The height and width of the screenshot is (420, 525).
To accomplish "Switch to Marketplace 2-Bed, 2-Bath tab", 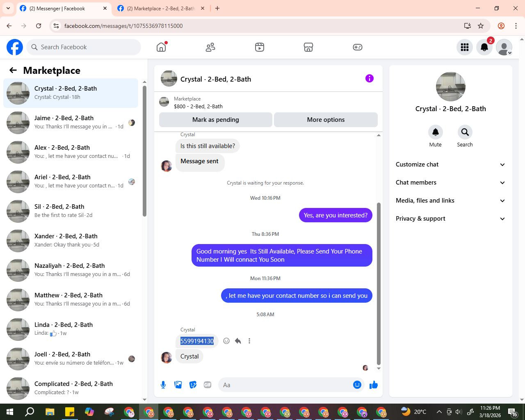I will pos(161,8).
